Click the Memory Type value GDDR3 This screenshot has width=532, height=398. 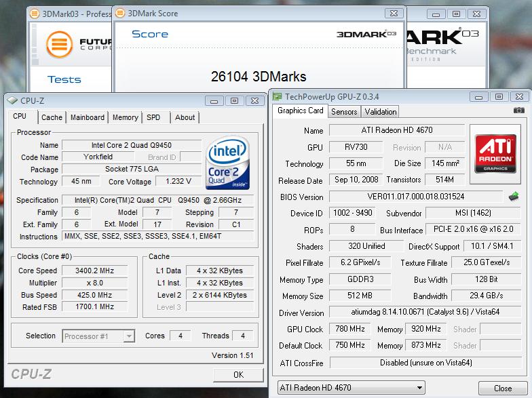click(x=360, y=279)
